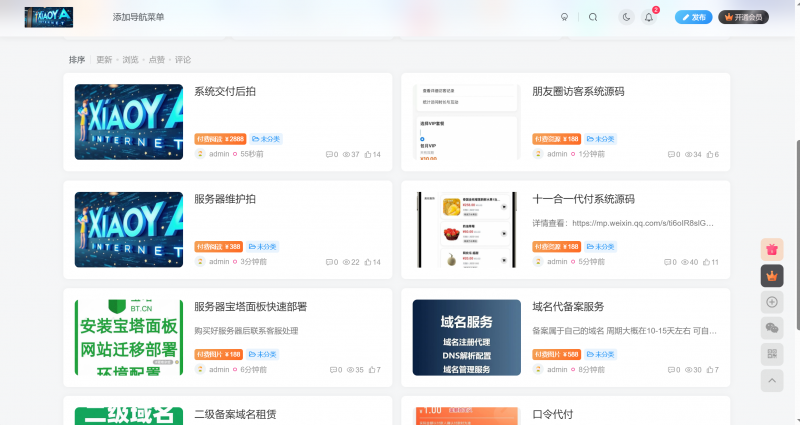The width and height of the screenshot is (800, 425).
Task: Click the 付费图片 ¥588 price tag
Action: coord(557,354)
